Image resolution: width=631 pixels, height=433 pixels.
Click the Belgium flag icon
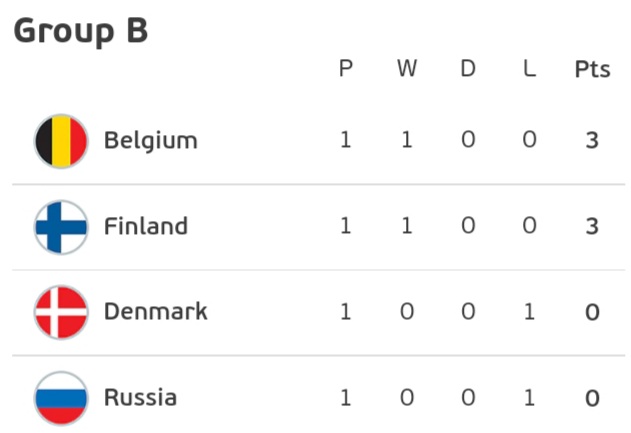click(x=61, y=141)
